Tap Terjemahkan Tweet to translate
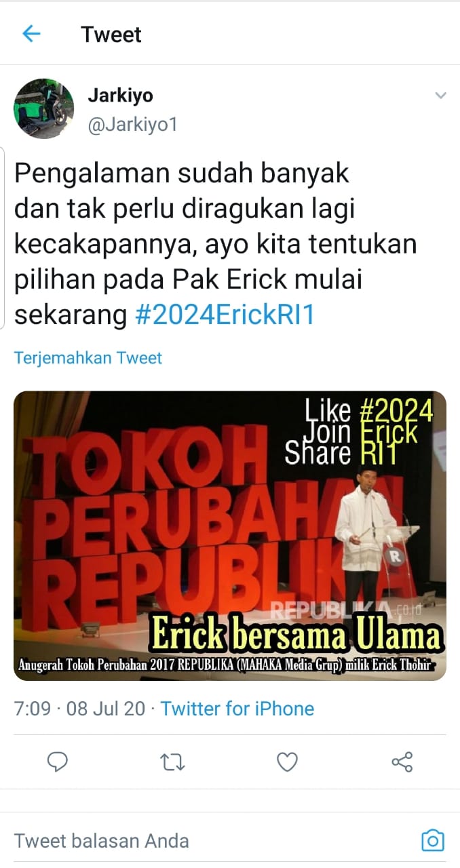Viewport: 460px width, 868px height. (x=88, y=357)
